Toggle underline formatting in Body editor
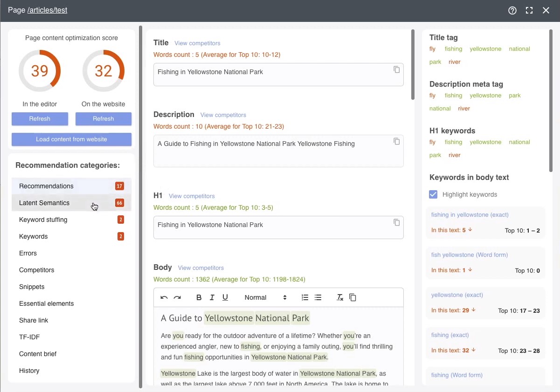This screenshot has width=560, height=392. pyautogui.click(x=225, y=297)
